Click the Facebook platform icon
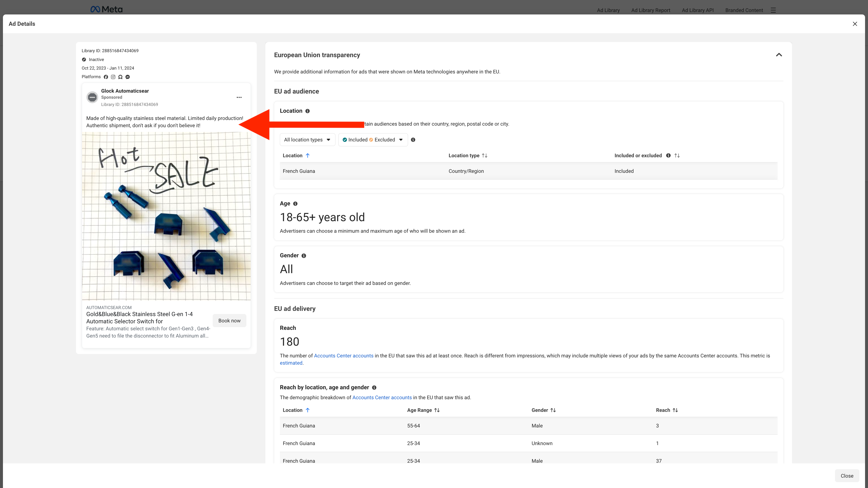 (106, 77)
